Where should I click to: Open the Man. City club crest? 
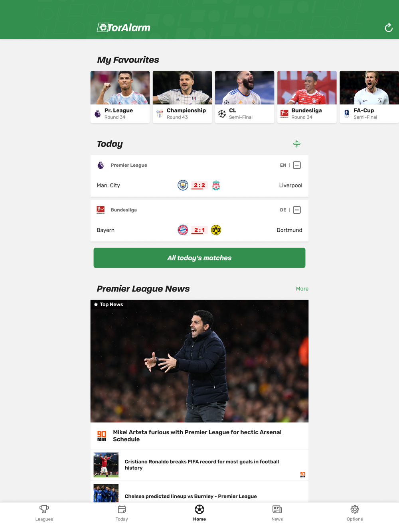pos(183,185)
